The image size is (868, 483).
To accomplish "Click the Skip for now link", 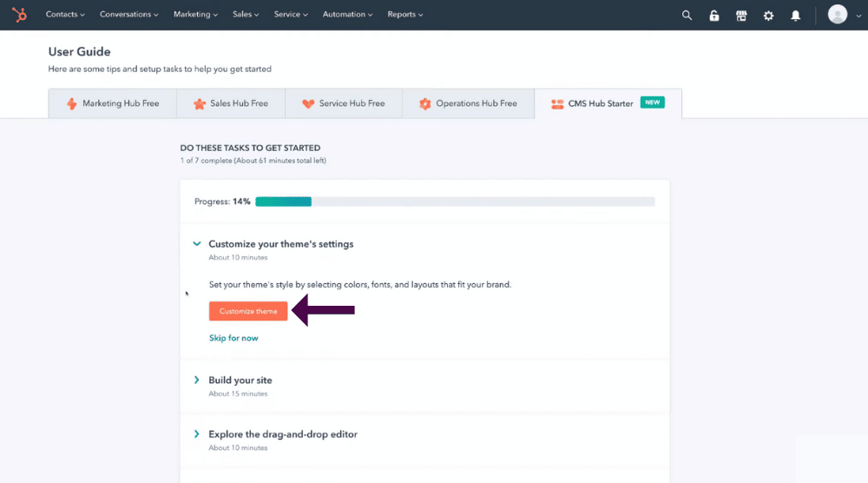I will [233, 338].
